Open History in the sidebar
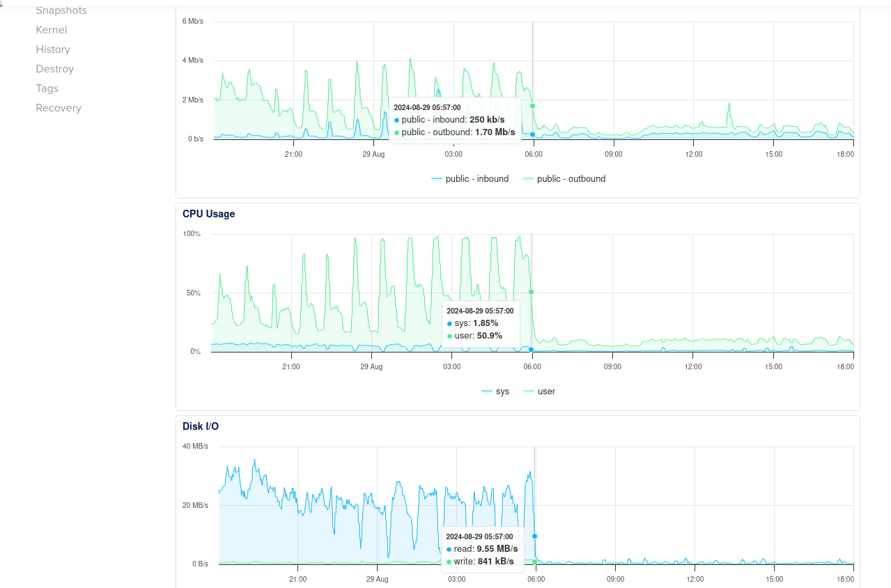Viewport: 891px width, 588px height. (x=53, y=49)
